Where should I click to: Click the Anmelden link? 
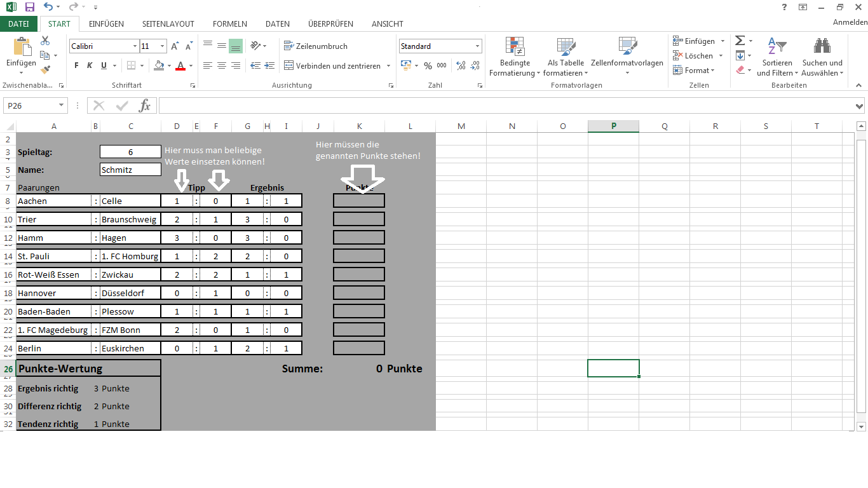click(x=849, y=21)
